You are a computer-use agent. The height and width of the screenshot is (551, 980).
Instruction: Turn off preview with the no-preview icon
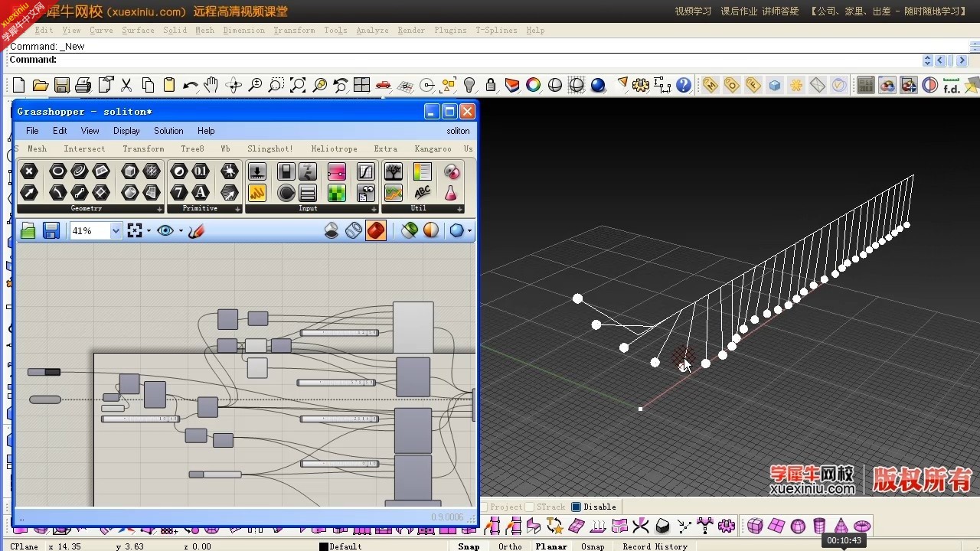click(x=332, y=230)
